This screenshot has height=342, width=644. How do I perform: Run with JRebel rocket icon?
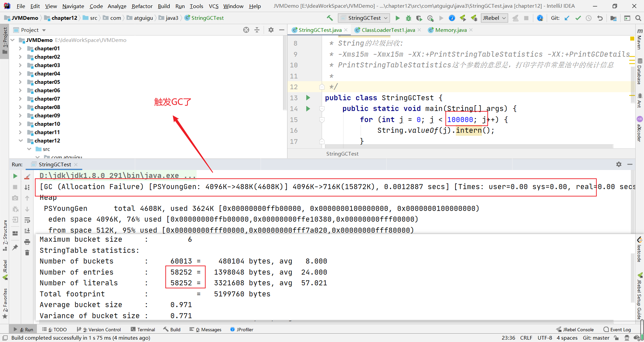coord(463,18)
